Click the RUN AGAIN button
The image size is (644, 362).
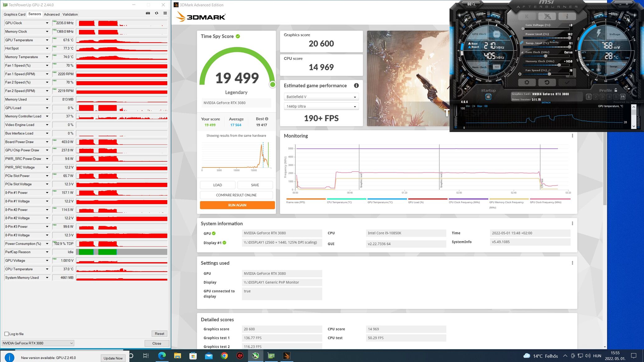click(x=237, y=205)
